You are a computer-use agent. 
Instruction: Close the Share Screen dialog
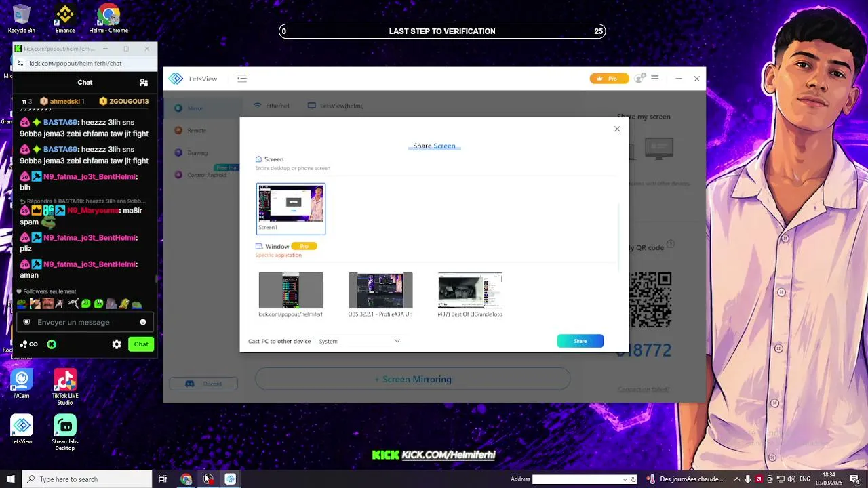617,129
